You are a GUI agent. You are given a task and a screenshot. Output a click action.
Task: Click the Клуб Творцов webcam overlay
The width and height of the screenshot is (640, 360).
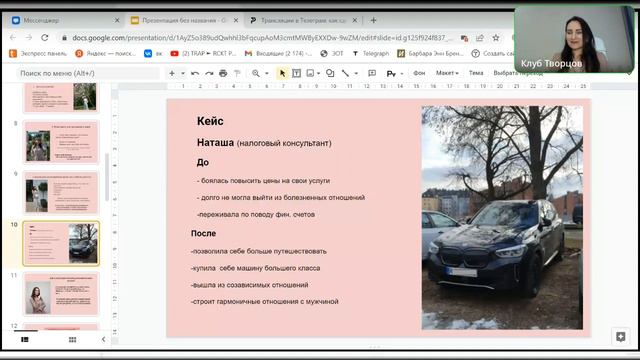[574, 39]
